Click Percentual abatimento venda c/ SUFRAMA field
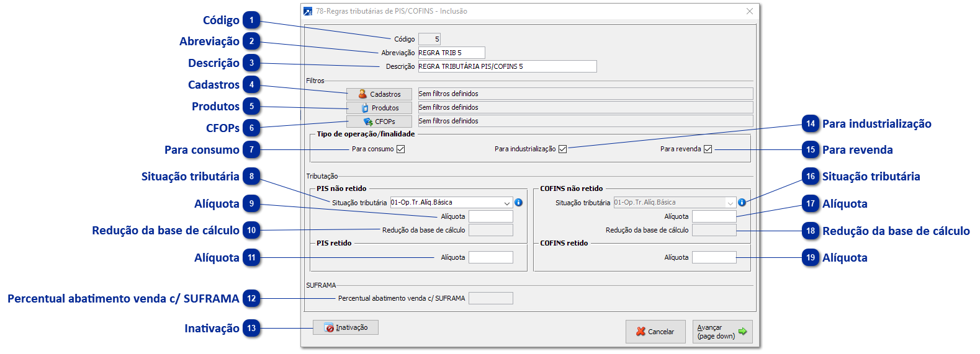980x354 pixels. click(x=491, y=298)
